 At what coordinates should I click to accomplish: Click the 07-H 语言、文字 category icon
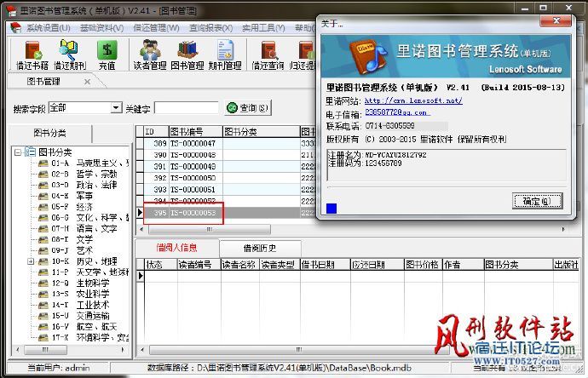tap(43, 228)
